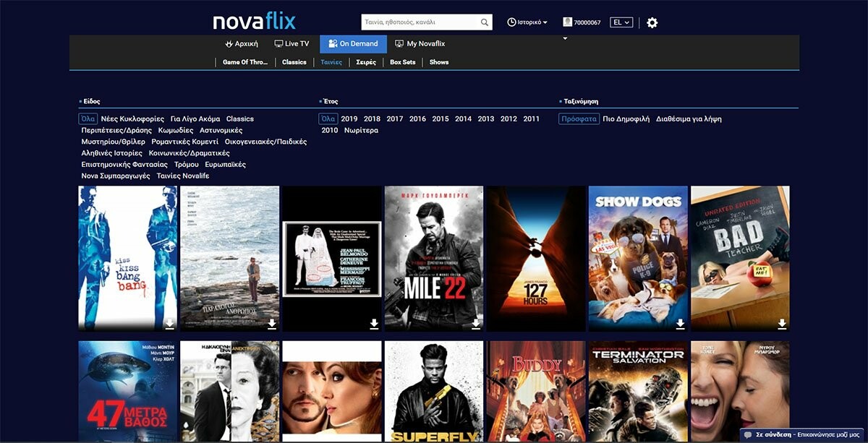Screen dimensions: 868x443
Task: Open the Superfly movie poster
Action: pos(433,392)
